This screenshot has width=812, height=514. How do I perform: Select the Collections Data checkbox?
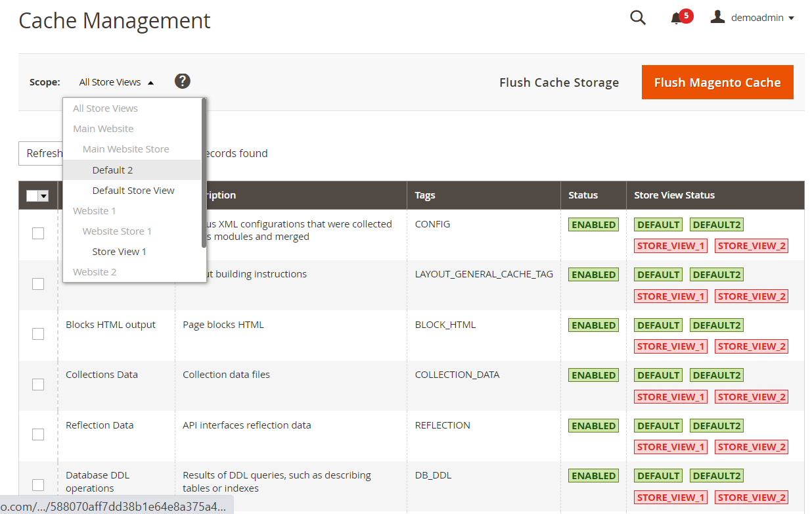38,384
